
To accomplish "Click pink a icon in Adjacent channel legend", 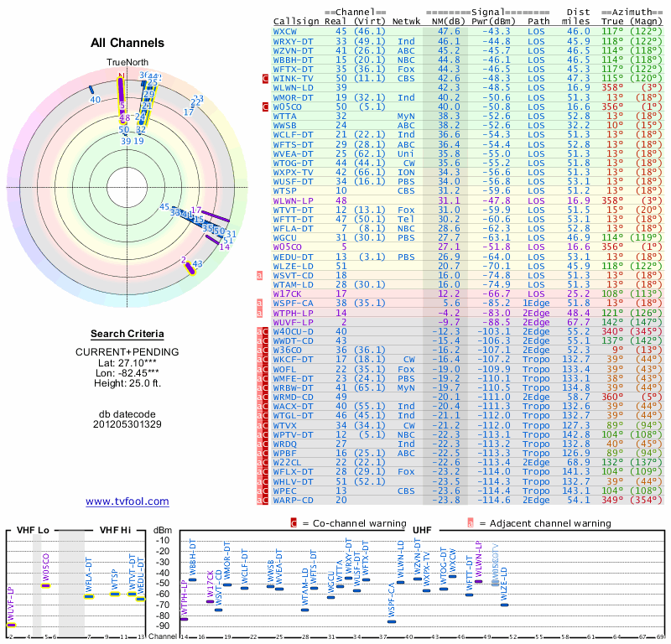I will (471, 523).
